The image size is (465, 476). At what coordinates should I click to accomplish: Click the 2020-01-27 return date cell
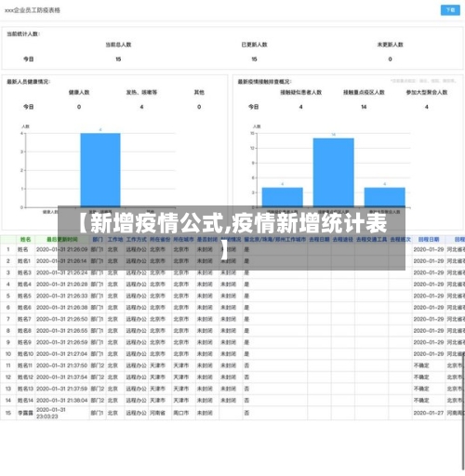(429, 413)
